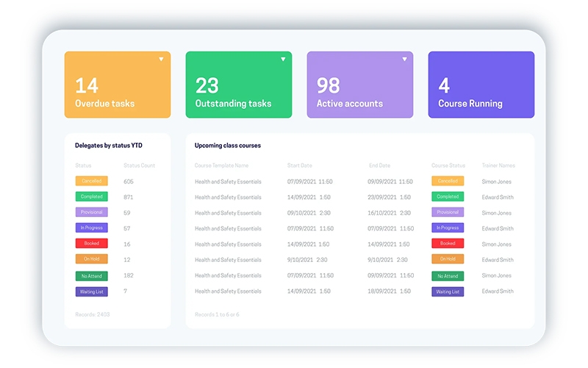This screenshot has height=368, width=588.
Task: Click the Cancelled course status in upcoming courses
Action: pos(448,181)
